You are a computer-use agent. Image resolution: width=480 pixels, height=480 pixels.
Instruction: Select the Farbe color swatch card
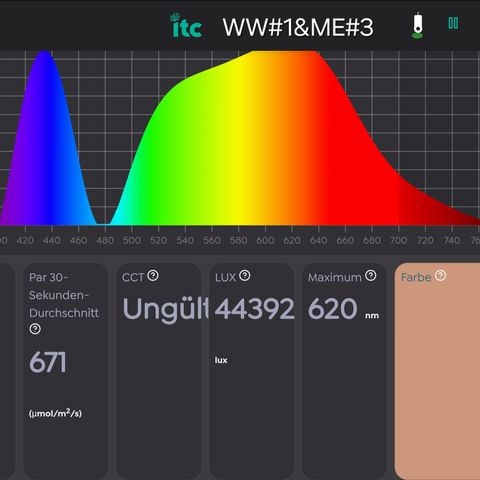tap(437, 371)
